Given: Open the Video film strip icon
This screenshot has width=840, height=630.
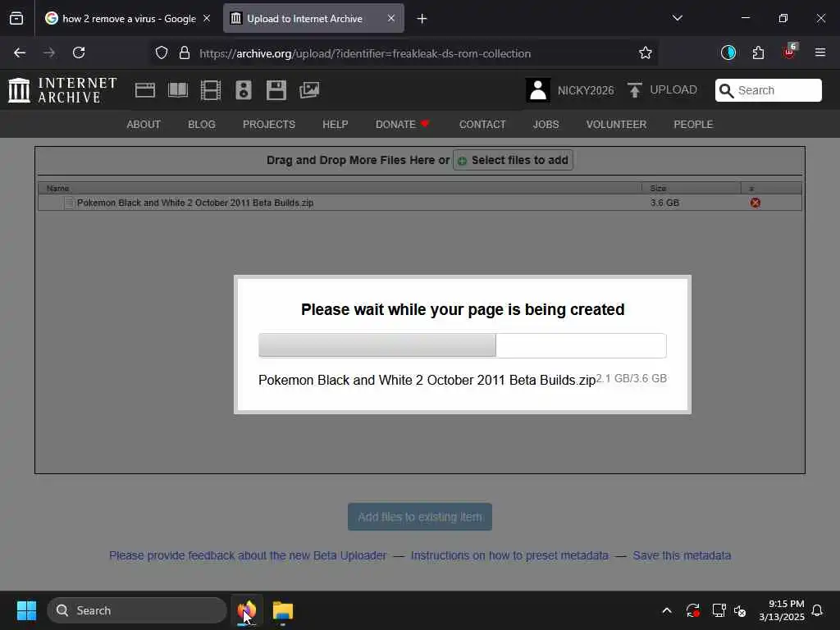Looking at the screenshot, I should coord(211,90).
